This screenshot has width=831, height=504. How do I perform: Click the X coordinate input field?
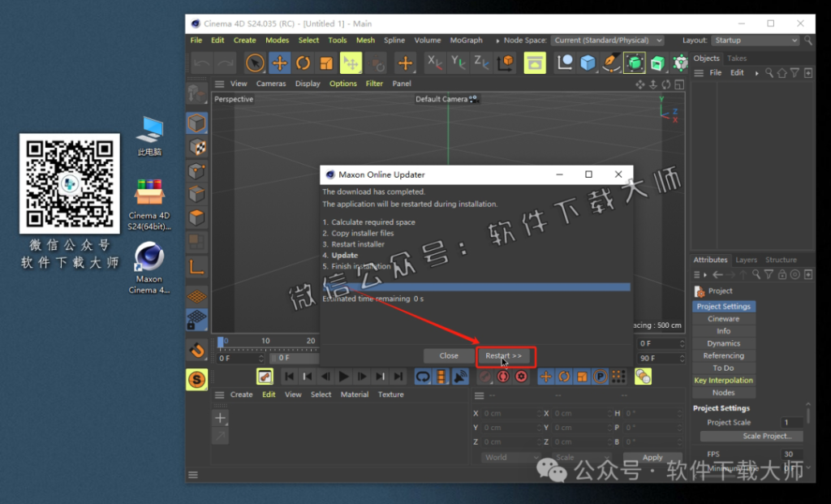[x=511, y=413]
